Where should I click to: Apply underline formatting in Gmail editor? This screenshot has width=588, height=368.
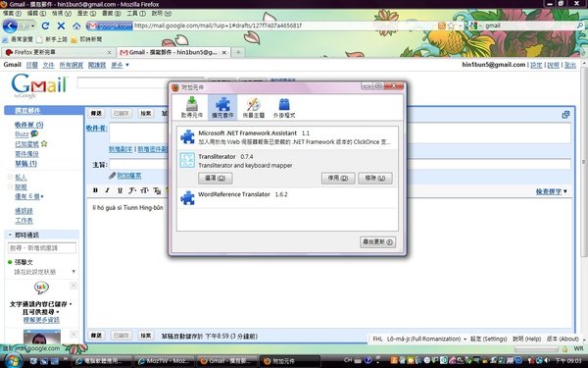tap(120, 190)
